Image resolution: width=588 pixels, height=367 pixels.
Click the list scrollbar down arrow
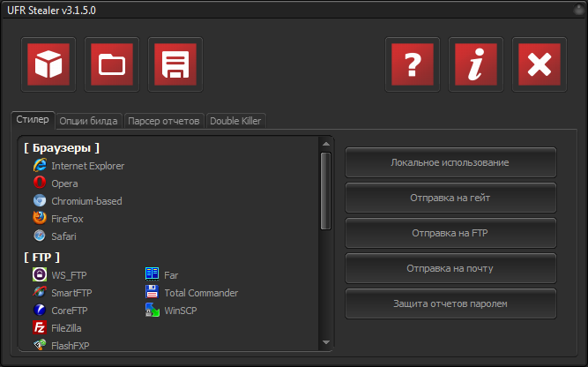point(325,342)
